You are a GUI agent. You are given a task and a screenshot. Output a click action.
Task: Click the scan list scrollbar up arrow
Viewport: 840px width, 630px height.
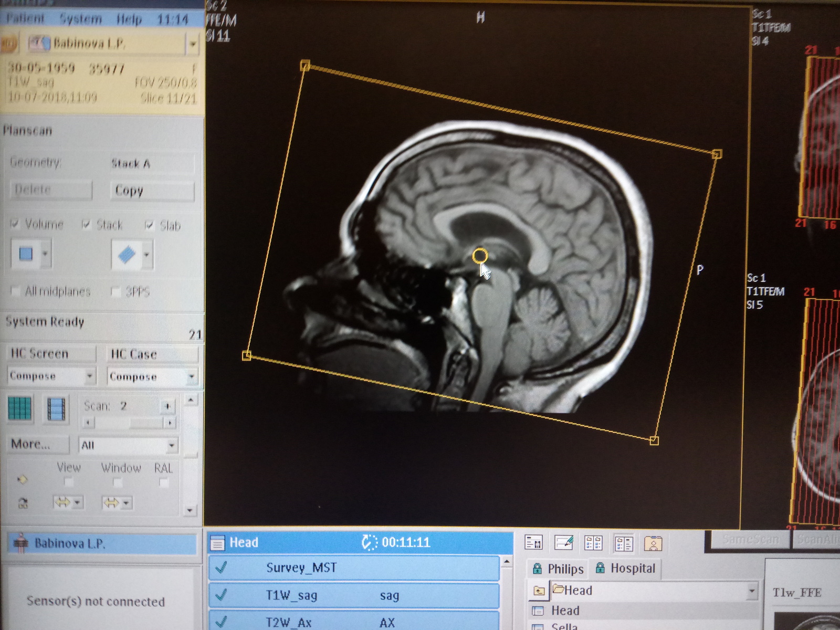tap(507, 562)
